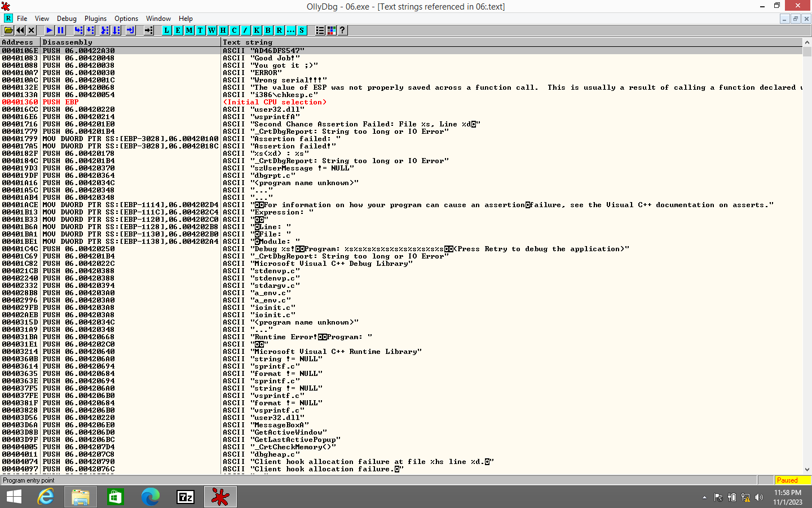
Task: Show hidden tray icons arrow
Action: pos(704,497)
